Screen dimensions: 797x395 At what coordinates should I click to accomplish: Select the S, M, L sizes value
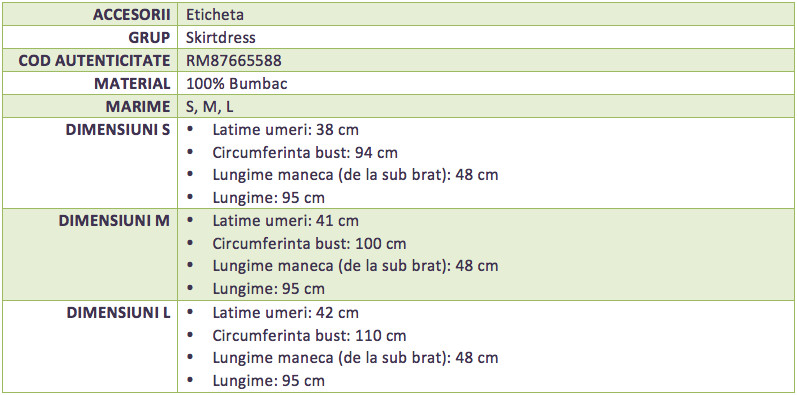(210, 107)
